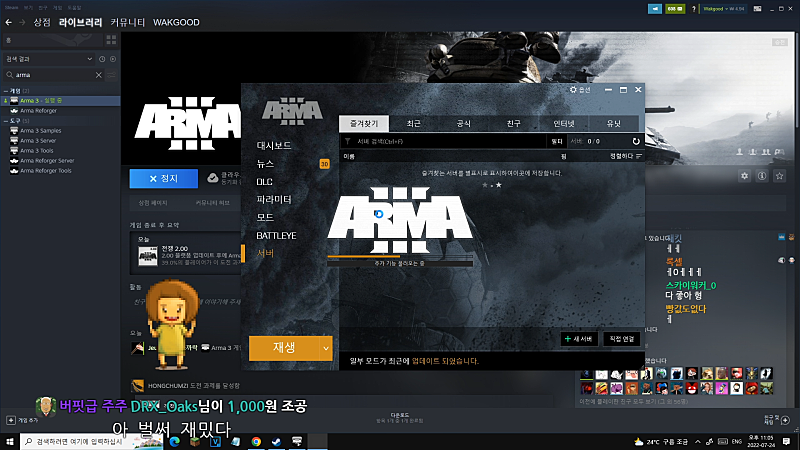Open the green inbox notification icon
This screenshot has height=450, width=800.
click(674, 9)
